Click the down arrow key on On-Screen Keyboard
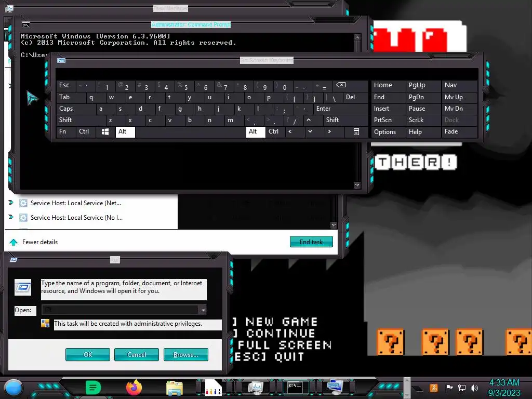 314,131
